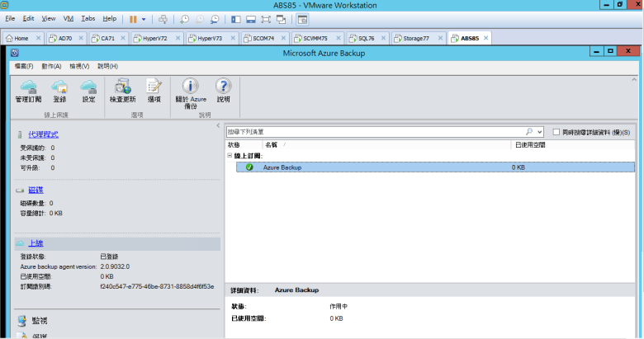Enable the 同時搜尋詳細資料 checkbox
Viewport: 644px width, 339px height.
tap(556, 132)
